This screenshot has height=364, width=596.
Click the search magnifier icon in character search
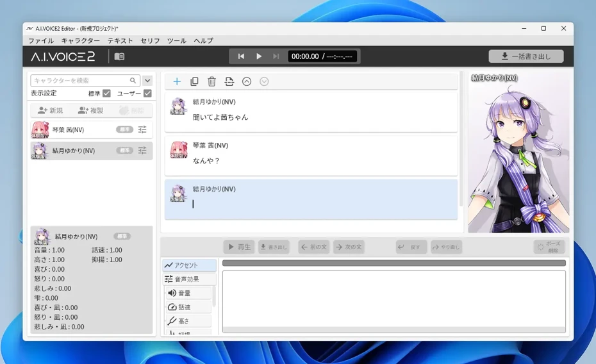tap(133, 81)
